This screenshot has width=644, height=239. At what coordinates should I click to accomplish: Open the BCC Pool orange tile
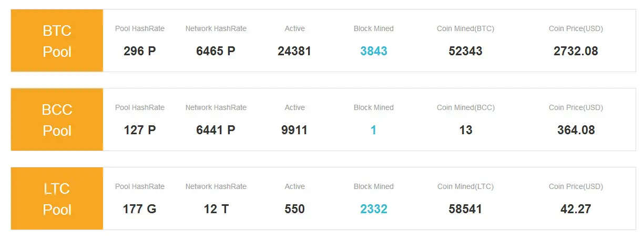click(57, 119)
